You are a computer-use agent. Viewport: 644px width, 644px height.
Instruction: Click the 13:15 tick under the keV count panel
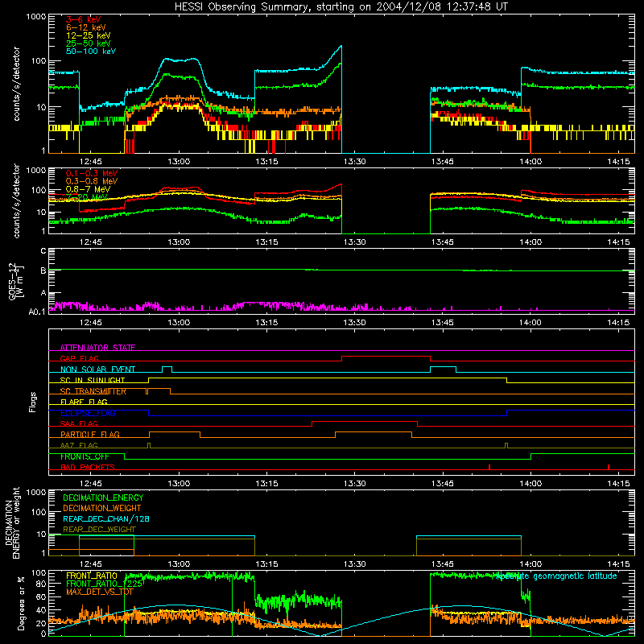266,162
